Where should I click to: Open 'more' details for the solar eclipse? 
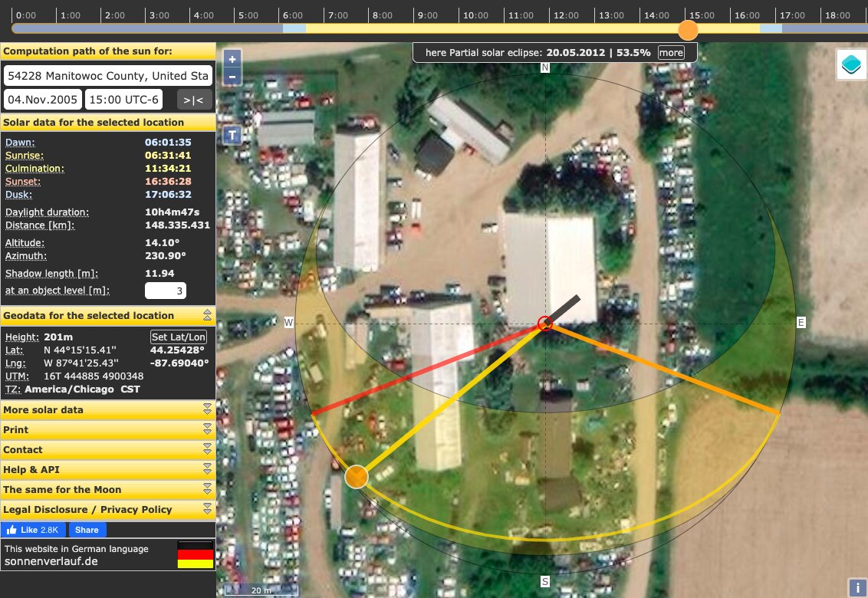click(671, 53)
